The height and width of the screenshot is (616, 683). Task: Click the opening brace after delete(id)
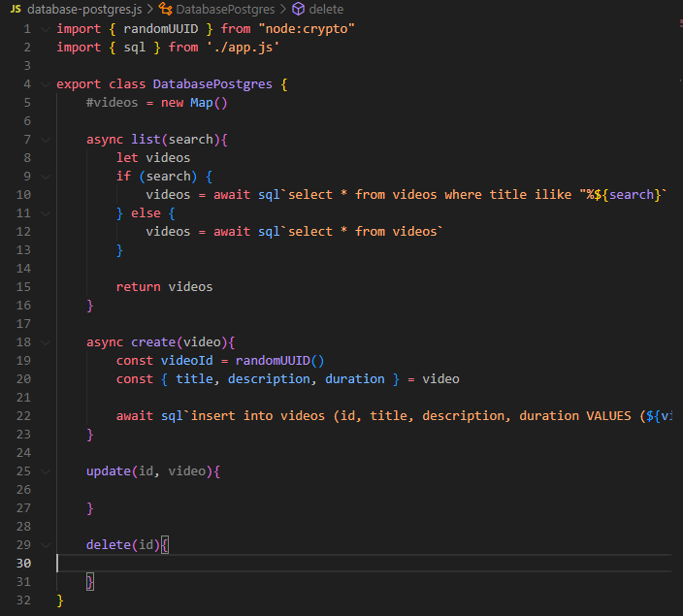[165, 545]
